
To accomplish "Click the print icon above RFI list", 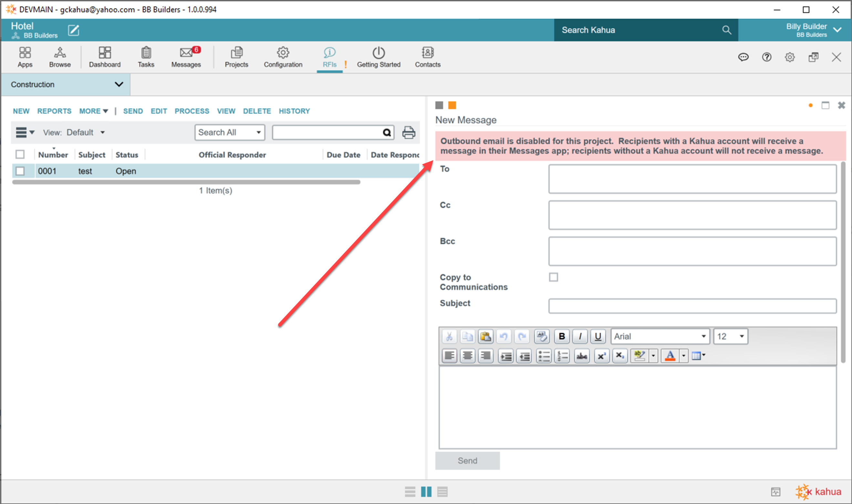I will click(x=409, y=132).
